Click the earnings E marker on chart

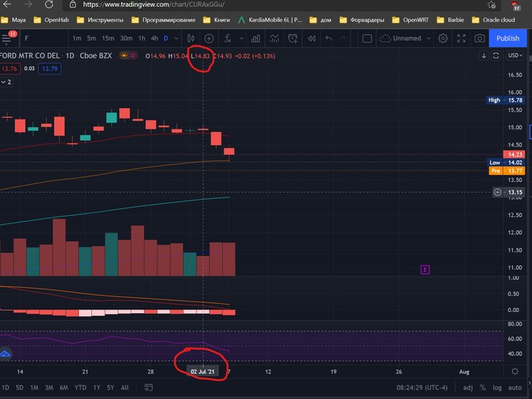pos(425,270)
